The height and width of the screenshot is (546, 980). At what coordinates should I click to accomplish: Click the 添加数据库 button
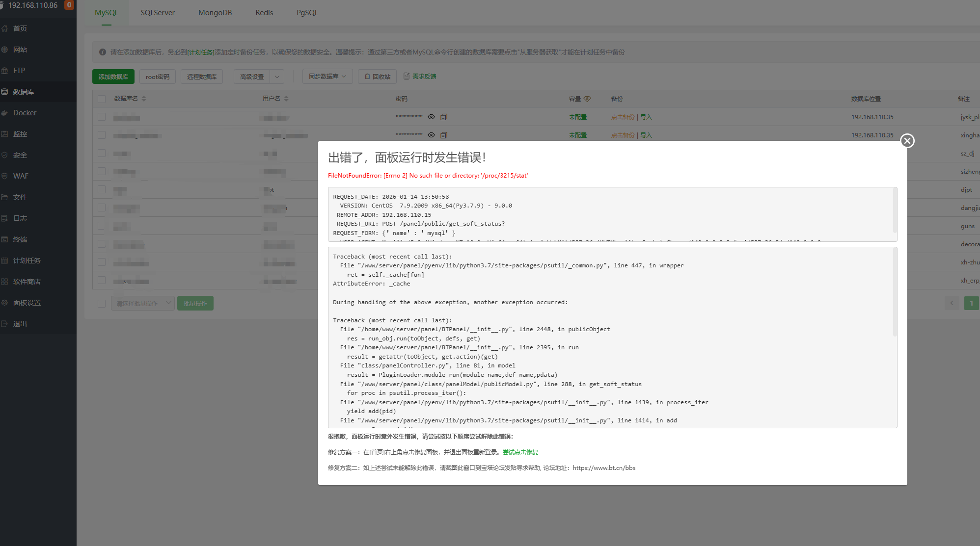pos(113,77)
